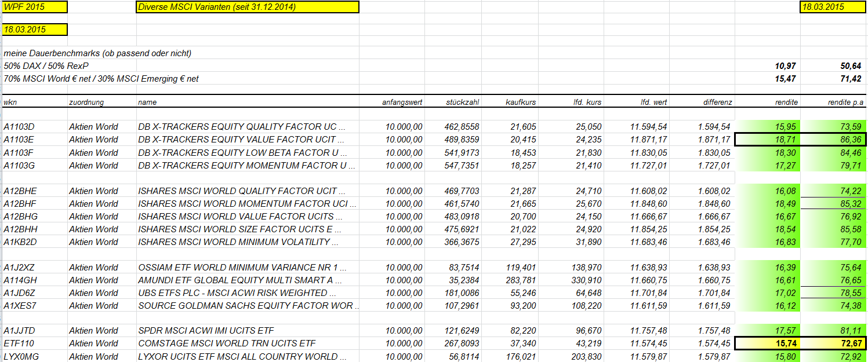
Task: Click the yellow date cell above rendite p.a column
Action: coord(833,7)
